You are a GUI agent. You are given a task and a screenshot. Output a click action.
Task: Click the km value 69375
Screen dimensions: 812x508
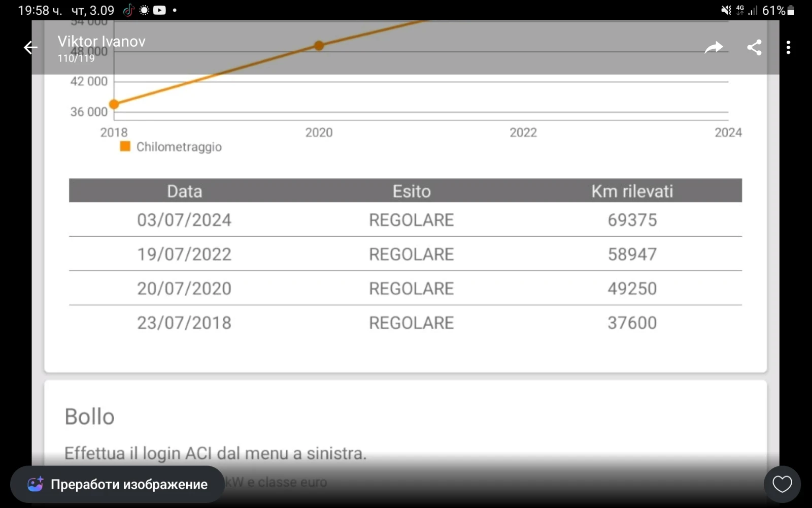632,220
